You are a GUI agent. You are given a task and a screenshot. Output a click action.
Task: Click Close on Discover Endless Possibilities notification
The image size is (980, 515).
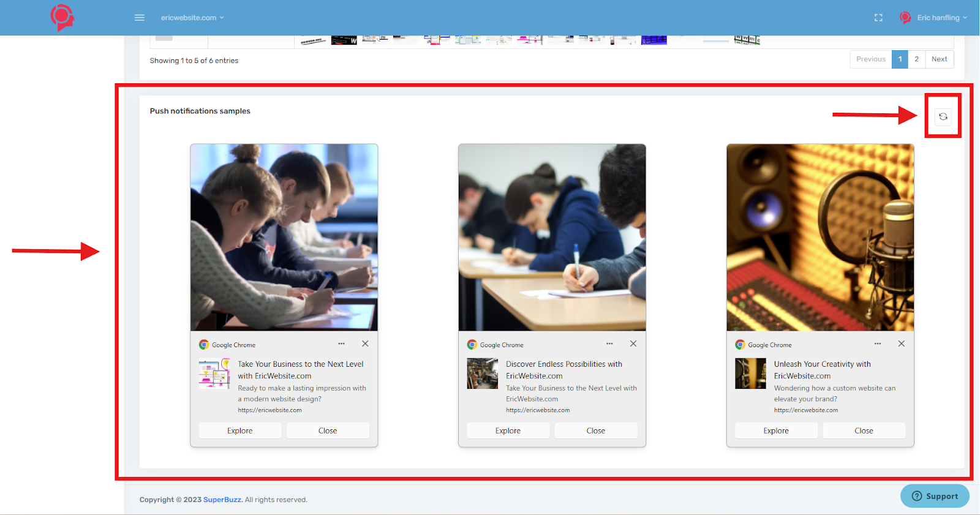click(596, 430)
